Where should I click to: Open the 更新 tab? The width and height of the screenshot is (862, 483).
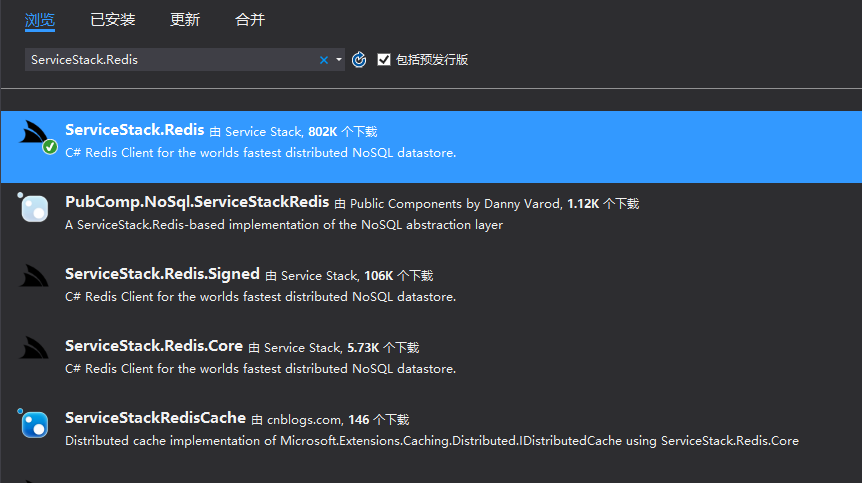pyautogui.click(x=185, y=20)
